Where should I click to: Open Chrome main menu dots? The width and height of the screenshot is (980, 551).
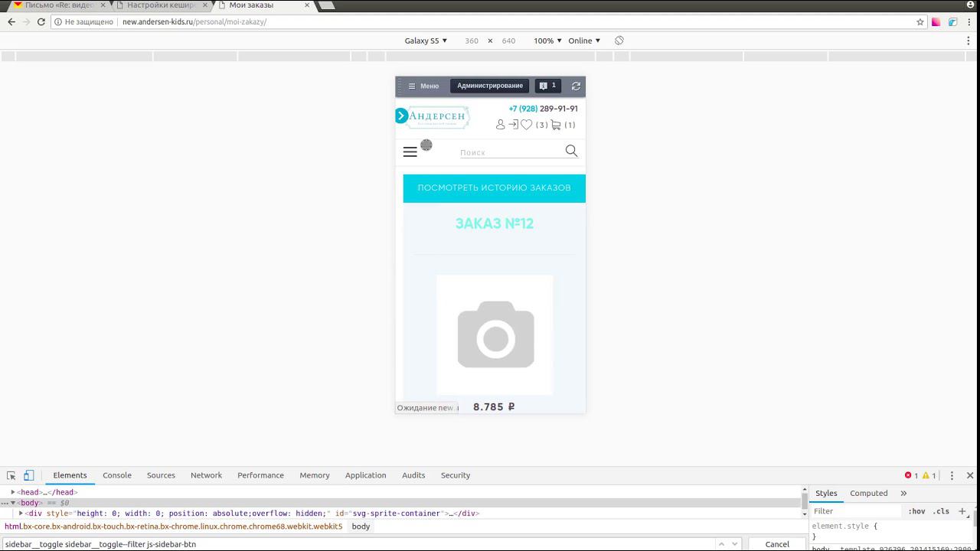970,22
